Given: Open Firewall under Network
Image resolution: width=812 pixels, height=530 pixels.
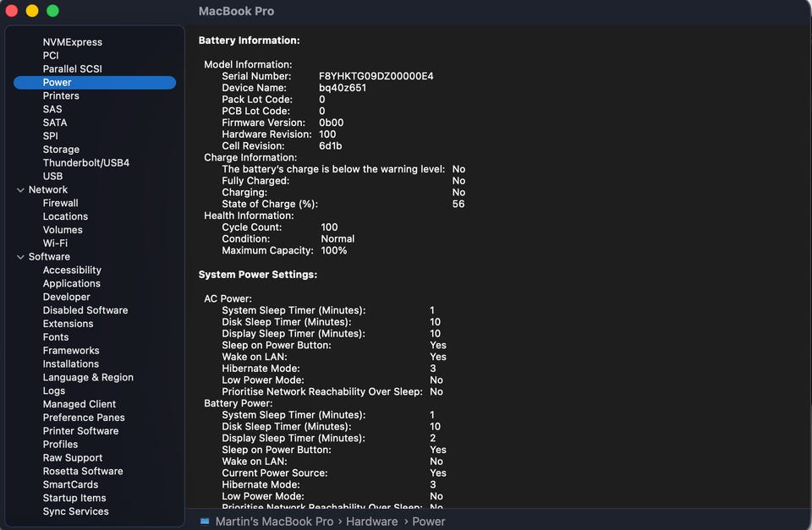Looking at the screenshot, I should 61,204.
